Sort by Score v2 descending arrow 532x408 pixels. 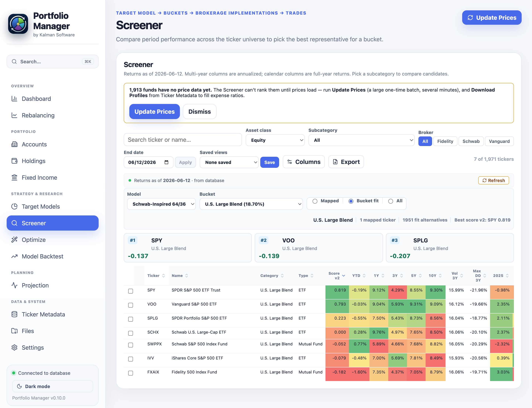pos(343,276)
